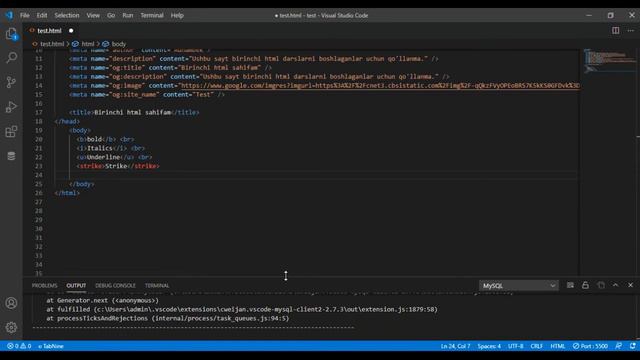Click Live Server Port: 5500 item
This screenshot has width=640, height=360.
590,346
